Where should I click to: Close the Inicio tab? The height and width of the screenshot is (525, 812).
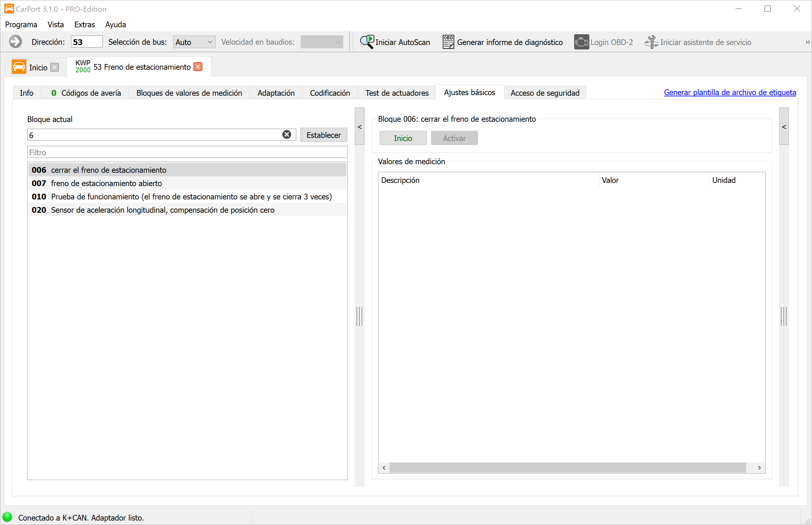click(55, 67)
